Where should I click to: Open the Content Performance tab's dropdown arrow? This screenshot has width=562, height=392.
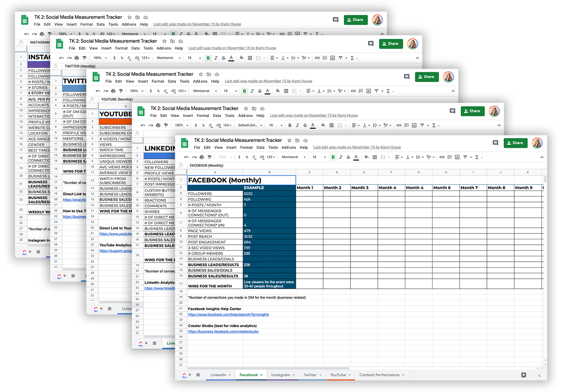[x=403, y=375]
